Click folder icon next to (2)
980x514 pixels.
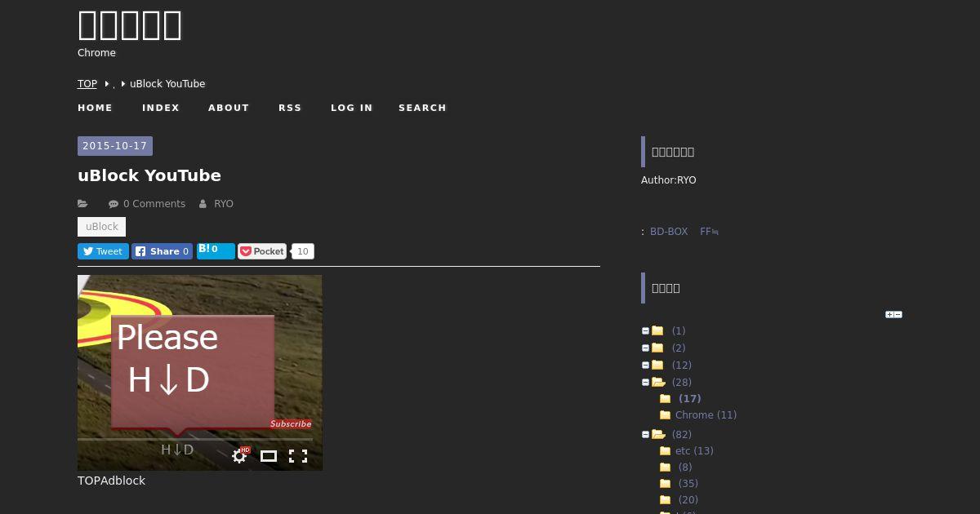tap(657, 348)
